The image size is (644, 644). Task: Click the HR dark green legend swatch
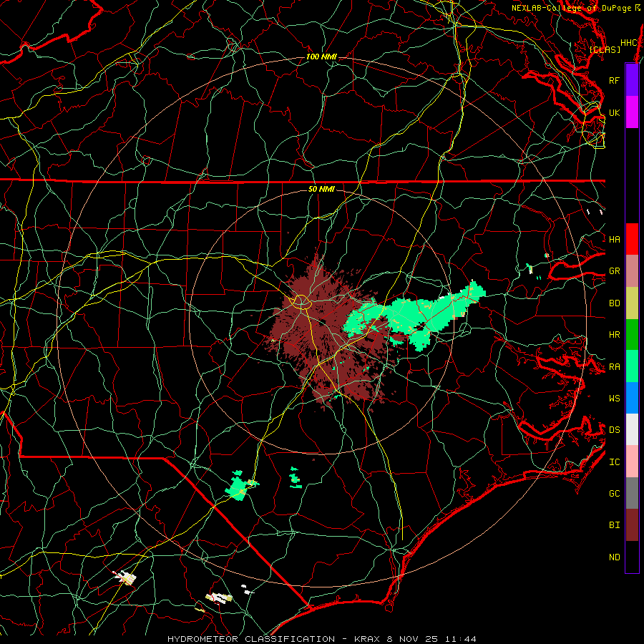(x=632, y=334)
